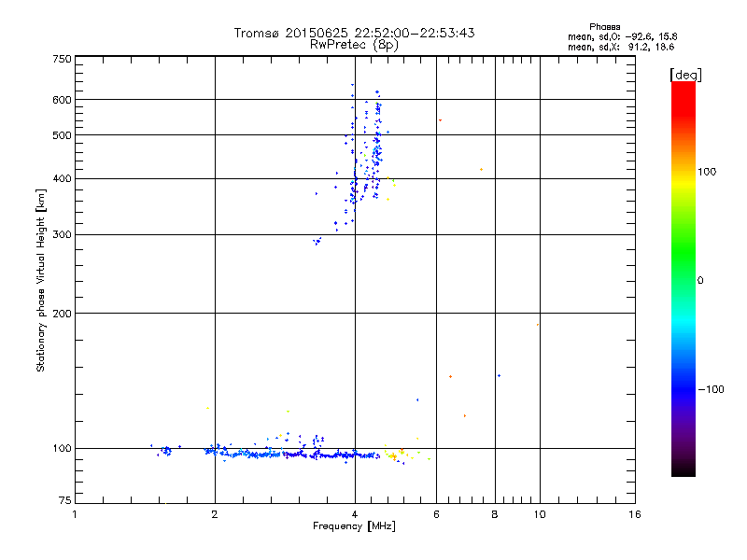747x560 pixels.
Task: Click the plot title 'Tromsø 20150625 22:52:00-22:53:43'
Action: 354,33
